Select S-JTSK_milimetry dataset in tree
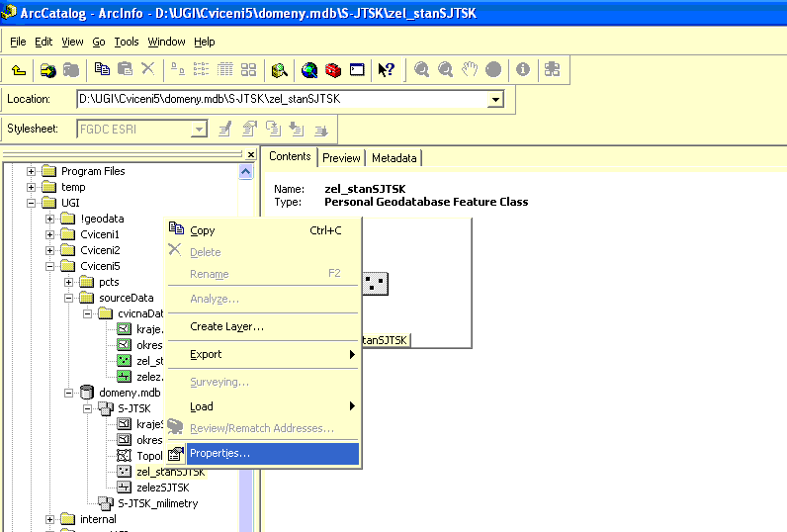The height and width of the screenshot is (532, 787). tap(157, 503)
